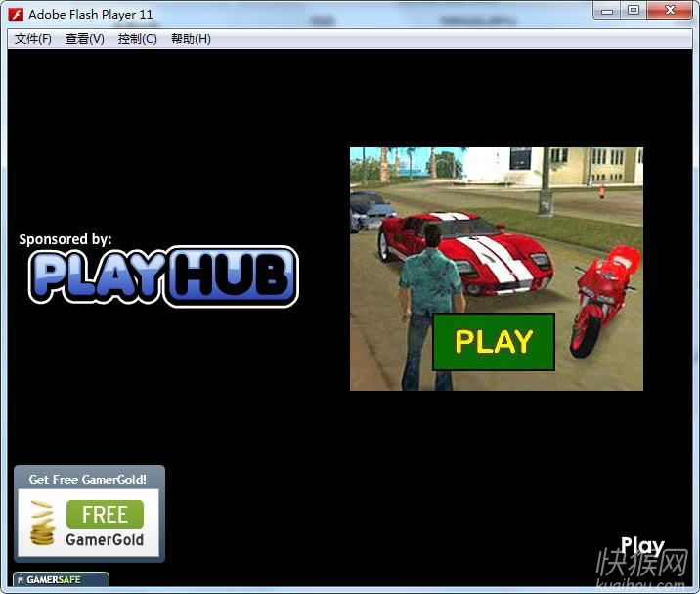Minimize the Adobe Flash Player window

tap(608, 10)
